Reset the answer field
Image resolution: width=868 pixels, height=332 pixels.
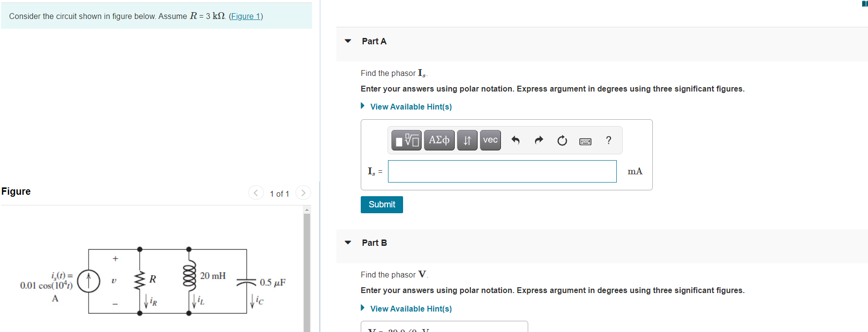point(562,140)
